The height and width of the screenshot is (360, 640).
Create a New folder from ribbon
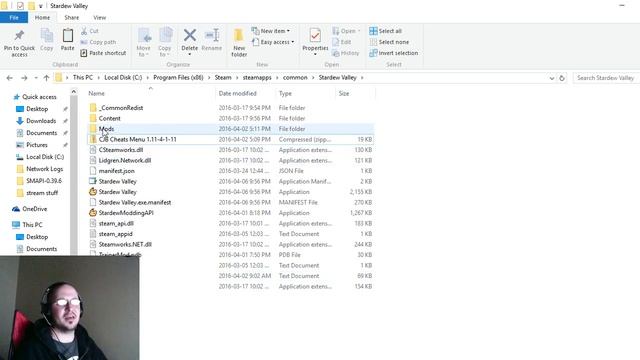239,42
